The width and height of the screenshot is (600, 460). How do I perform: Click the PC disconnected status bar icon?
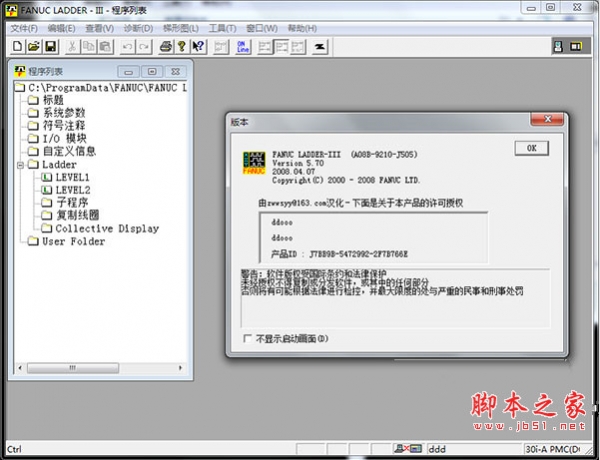tap(408, 449)
